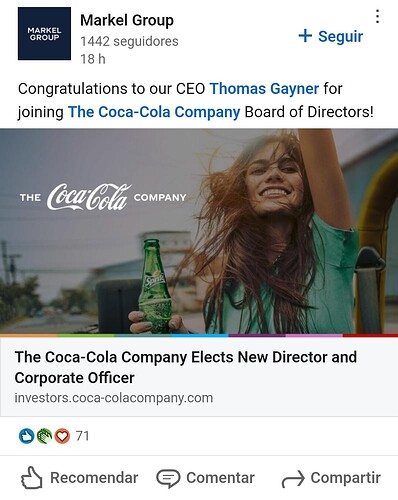Click the plus icon beside Seguir

tap(305, 36)
